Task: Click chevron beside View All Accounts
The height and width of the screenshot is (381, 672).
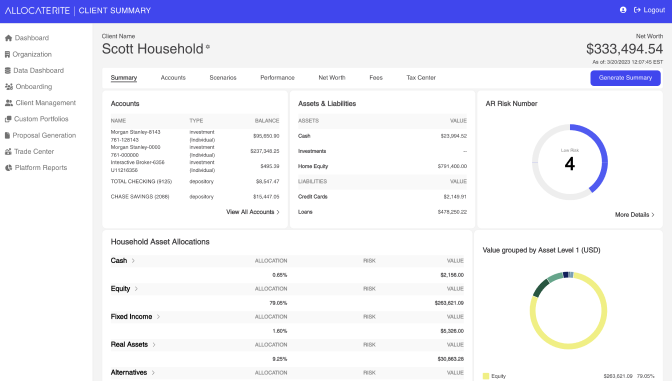Action: 278,212
